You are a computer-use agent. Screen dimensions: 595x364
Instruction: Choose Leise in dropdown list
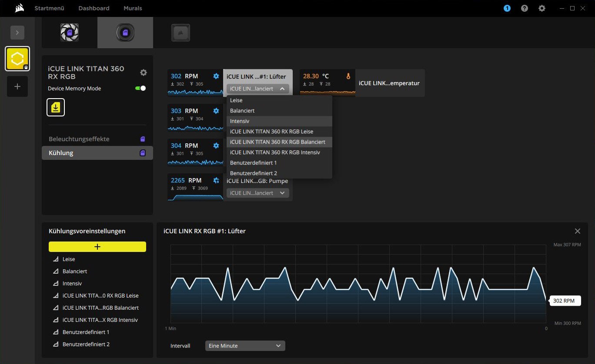(x=279, y=100)
